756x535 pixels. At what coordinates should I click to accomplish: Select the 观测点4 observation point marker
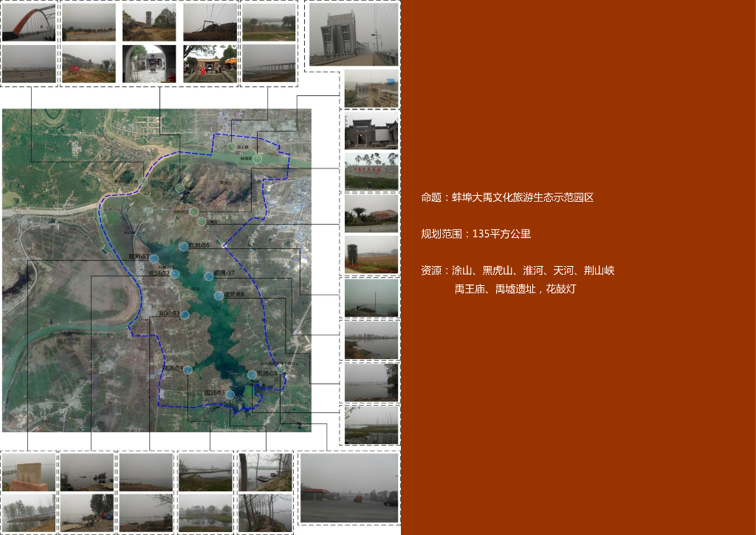point(188,370)
